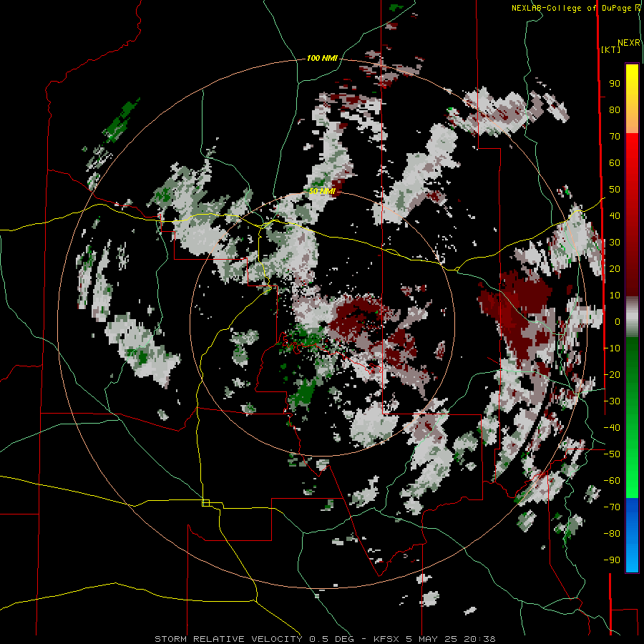This screenshot has width=644, height=644.
Task: Click the -70 knot scale label
Action: (x=612, y=507)
